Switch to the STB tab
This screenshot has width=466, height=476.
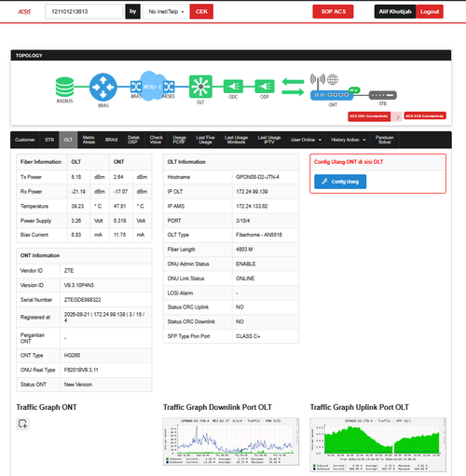pyautogui.click(x=49, y=140)
